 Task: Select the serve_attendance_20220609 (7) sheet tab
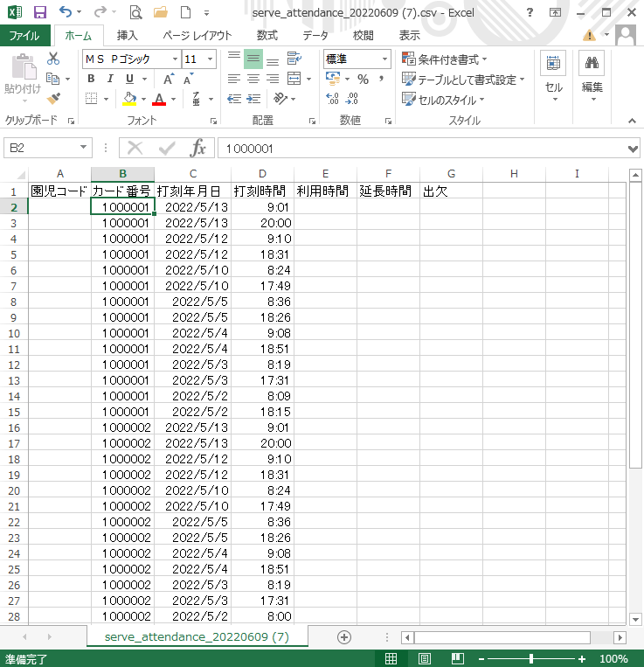point(197,636)
